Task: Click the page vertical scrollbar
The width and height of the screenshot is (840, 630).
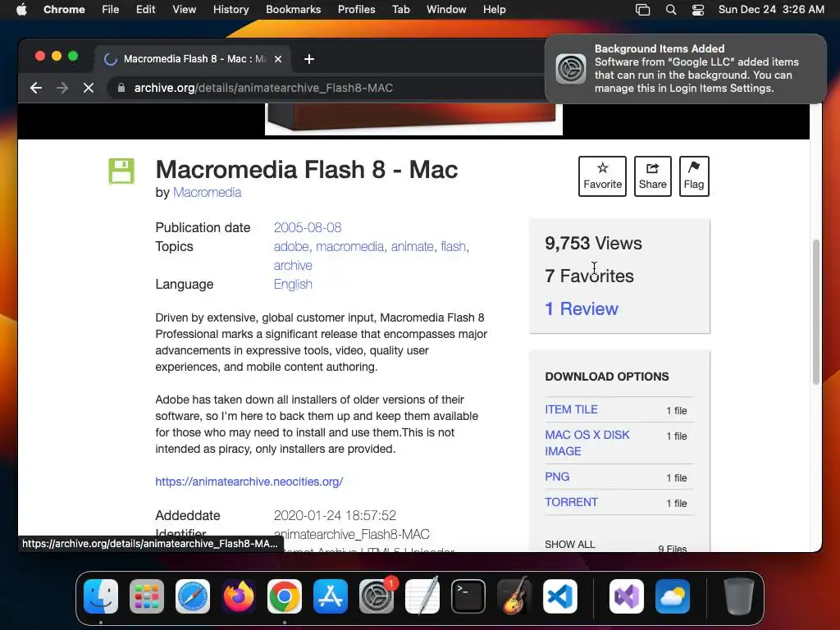Action: tap(816, 312)
